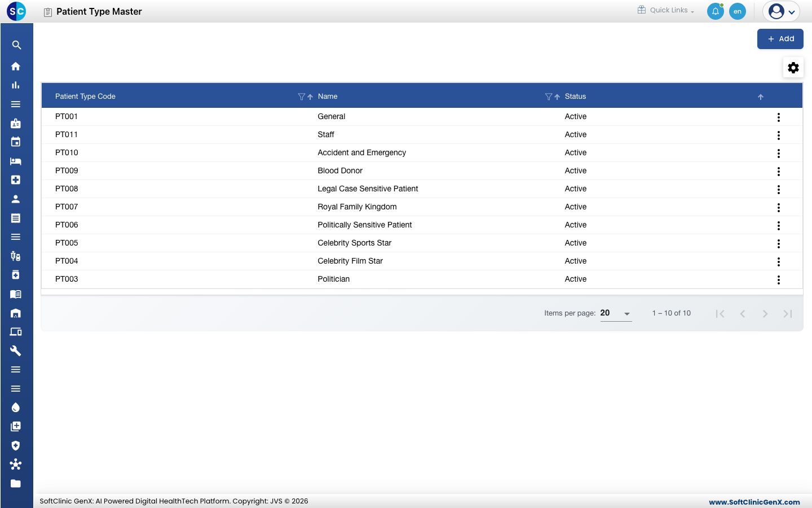Open the calendar appointments sidebar icon

16,142
